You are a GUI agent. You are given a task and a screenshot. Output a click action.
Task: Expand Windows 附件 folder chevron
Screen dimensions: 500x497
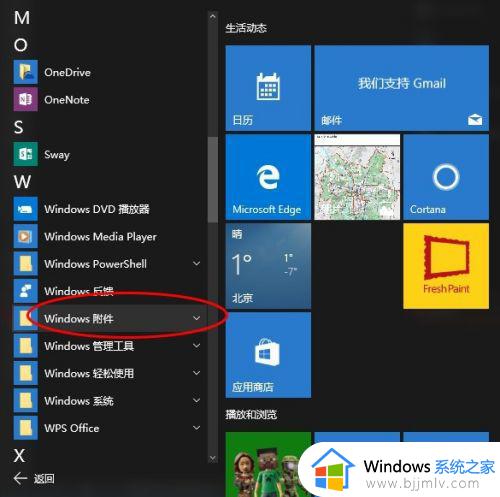click(x=197, y=318)
